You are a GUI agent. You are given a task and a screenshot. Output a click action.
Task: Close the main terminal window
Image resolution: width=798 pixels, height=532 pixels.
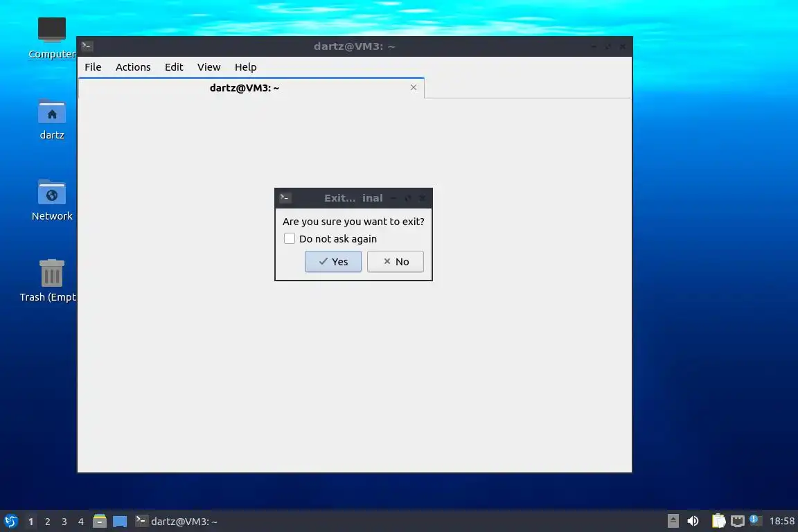623,46
